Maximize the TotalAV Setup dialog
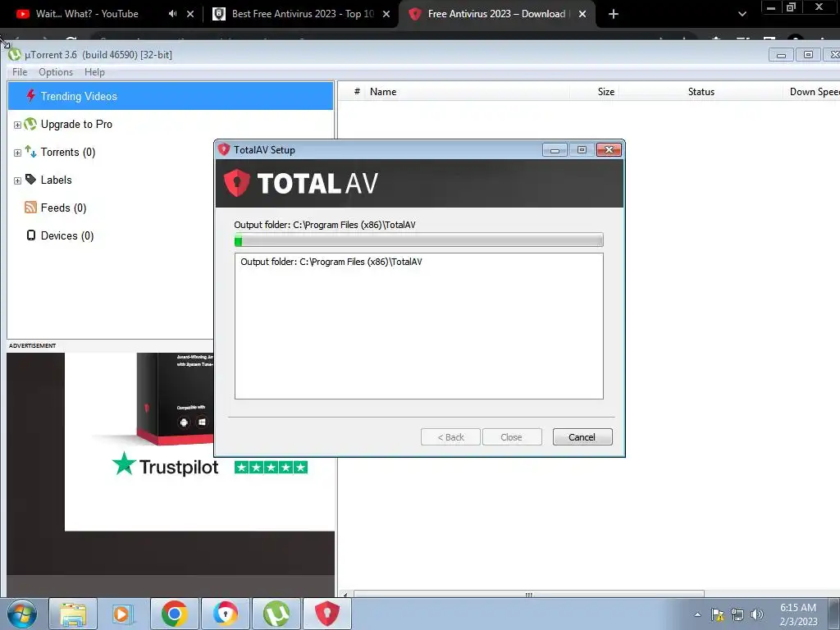The width and height of the screenshot is (840, 630). click(x=582, y=150)
